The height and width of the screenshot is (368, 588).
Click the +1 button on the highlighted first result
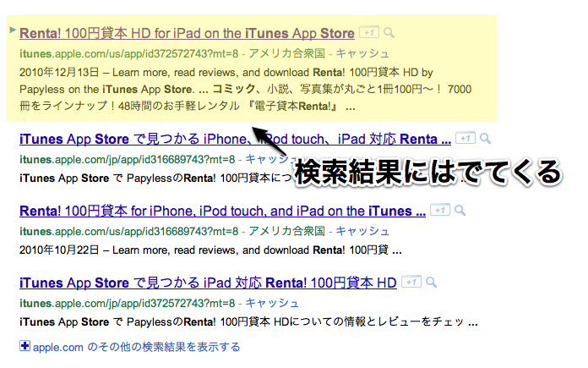point(368,33)
